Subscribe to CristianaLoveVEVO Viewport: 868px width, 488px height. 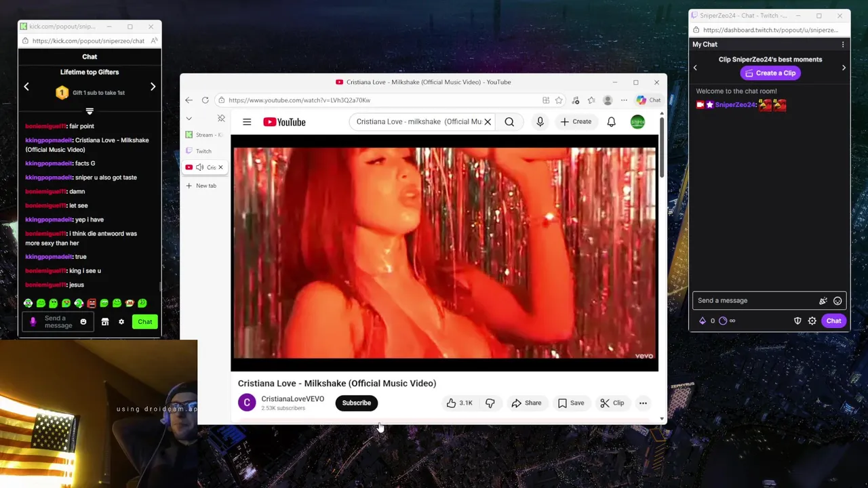[356, 403]
